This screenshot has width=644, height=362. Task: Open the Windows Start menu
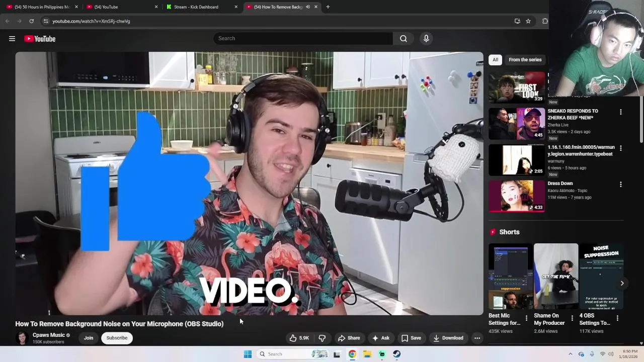[248, 354]
